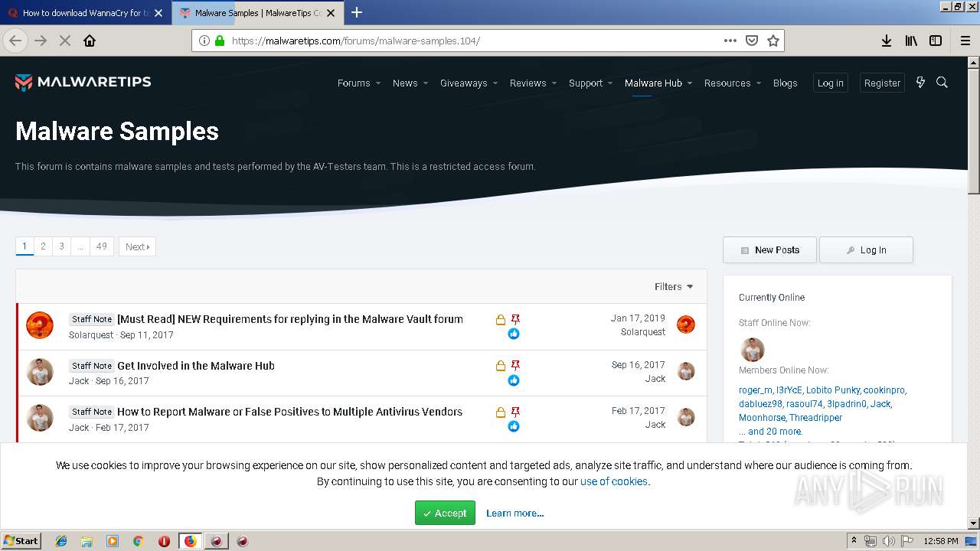This screenshot has width=980, height=551.
Task: Stop loading the page with X button
Action: coord(65,41)
